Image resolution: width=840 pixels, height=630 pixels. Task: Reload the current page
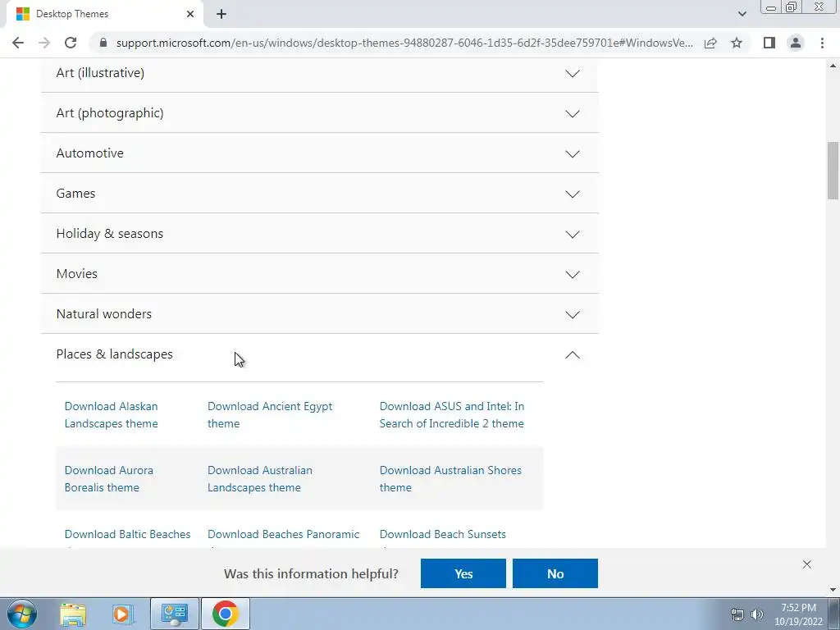(71, 43)
